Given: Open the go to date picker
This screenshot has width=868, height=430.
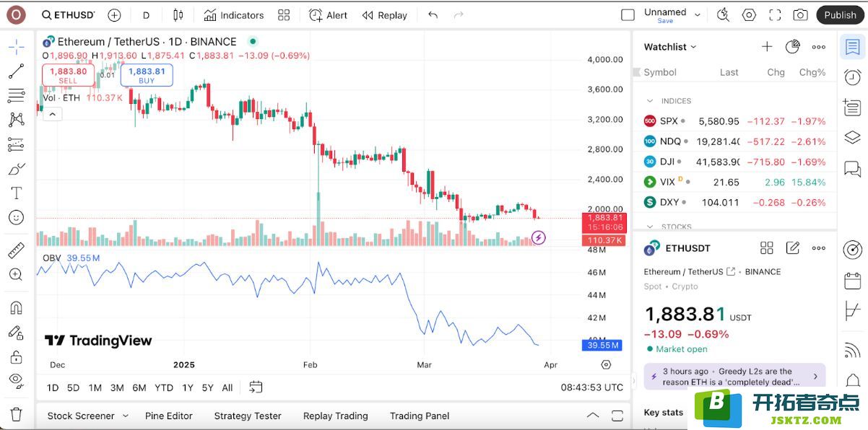Looking at the screenshot, I should coord(256,387).
